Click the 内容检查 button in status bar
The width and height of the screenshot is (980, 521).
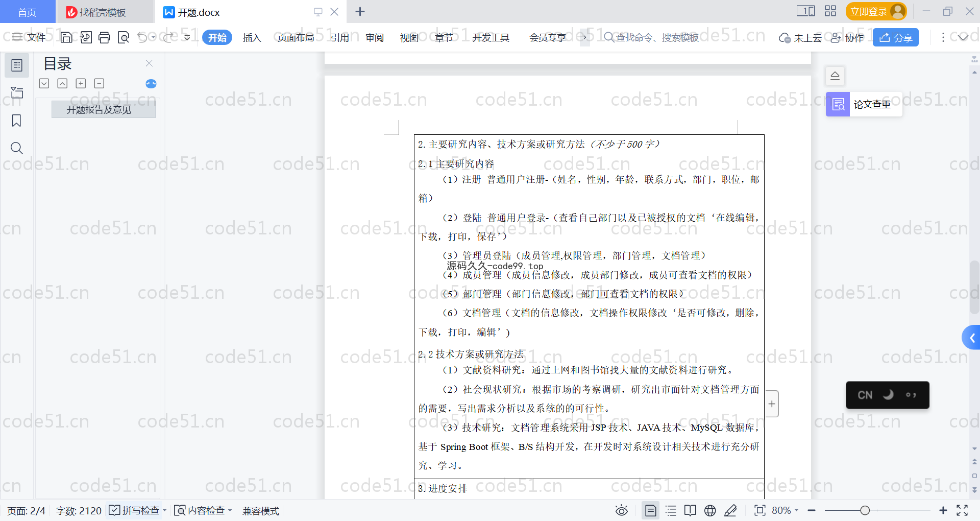pos(200,510)
